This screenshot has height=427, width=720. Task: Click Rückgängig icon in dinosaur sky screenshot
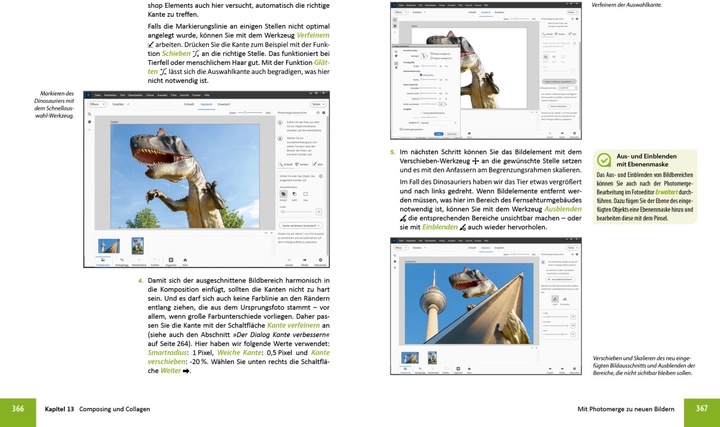click(x=122, y=262)
